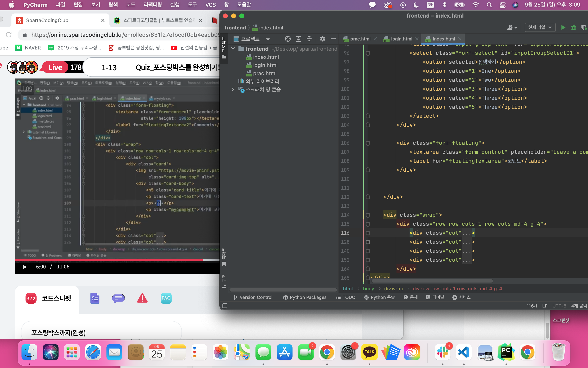Viewport: 588px width, 368px height.
Task: Collapse the frontend project folder
Action: point(233,49)
